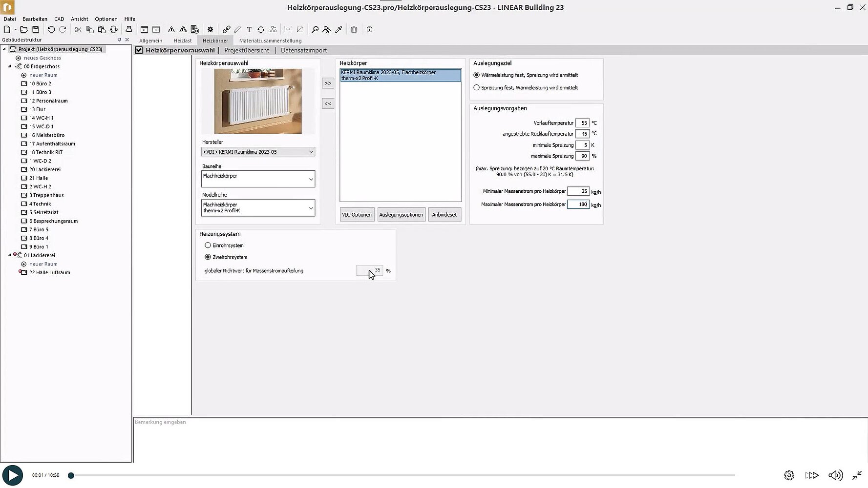
Task: Click the save project icon
Action: pos(36,30)
